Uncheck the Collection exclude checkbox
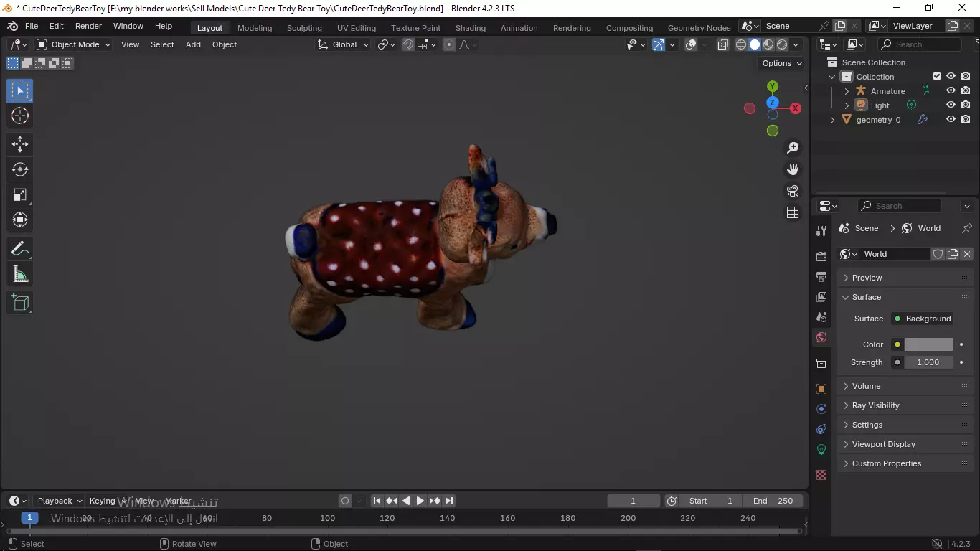 [936, 77]
